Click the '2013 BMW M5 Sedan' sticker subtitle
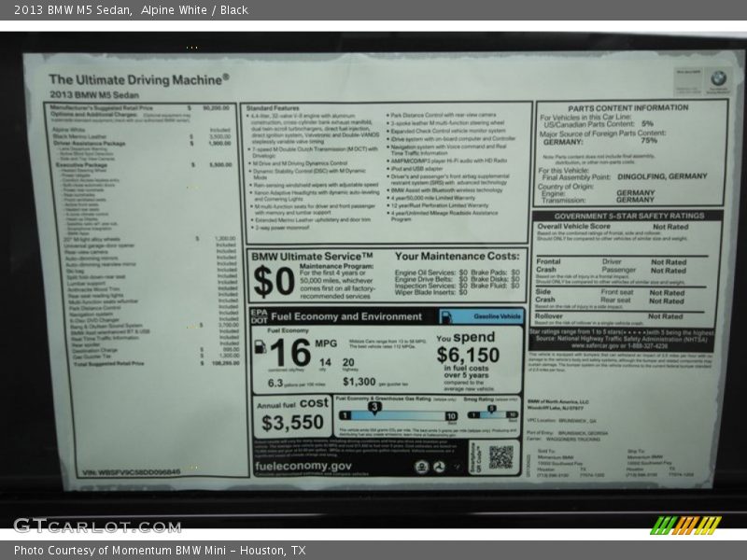The image size is (747, 560). (94, 95)
